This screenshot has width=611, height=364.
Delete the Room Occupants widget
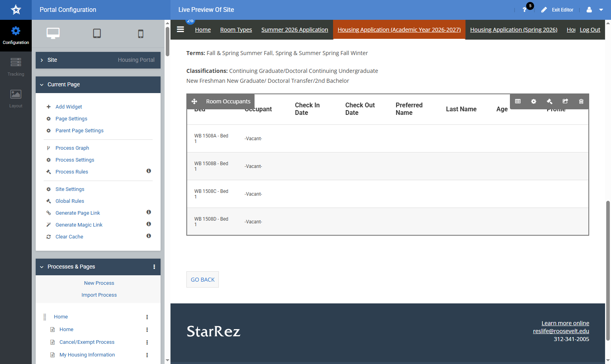(581, 101)
